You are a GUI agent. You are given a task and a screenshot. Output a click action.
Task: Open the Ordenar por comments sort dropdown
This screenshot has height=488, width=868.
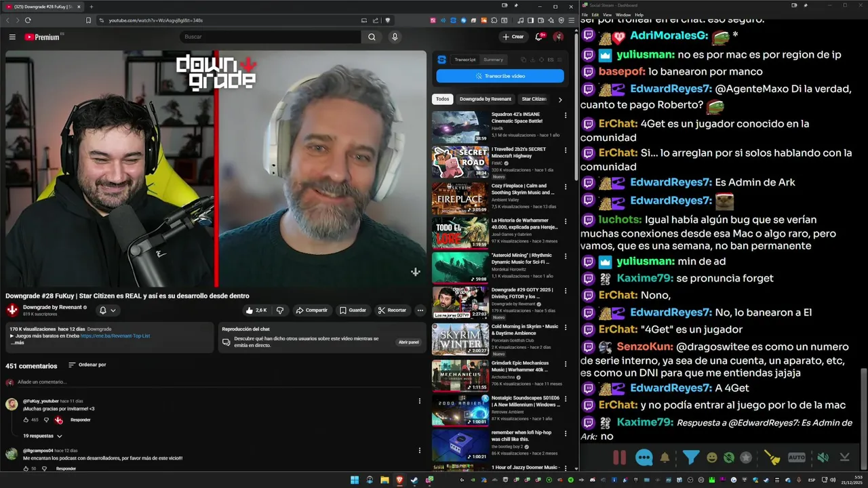(x=87, y=365)
